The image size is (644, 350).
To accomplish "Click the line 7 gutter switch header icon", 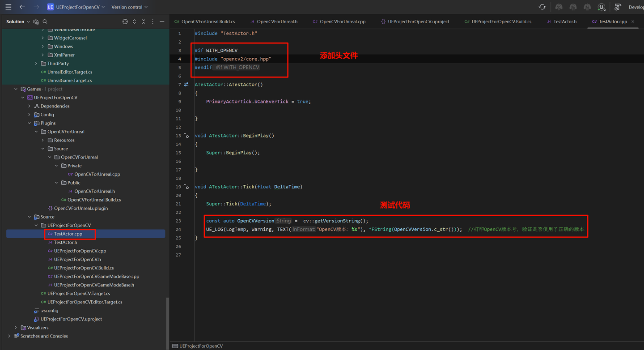I will click(186, 85).
